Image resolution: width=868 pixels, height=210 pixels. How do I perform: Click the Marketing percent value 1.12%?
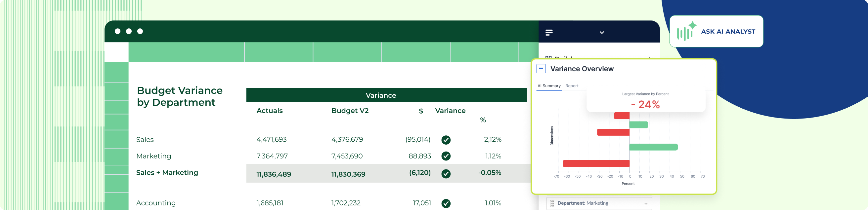493,156
